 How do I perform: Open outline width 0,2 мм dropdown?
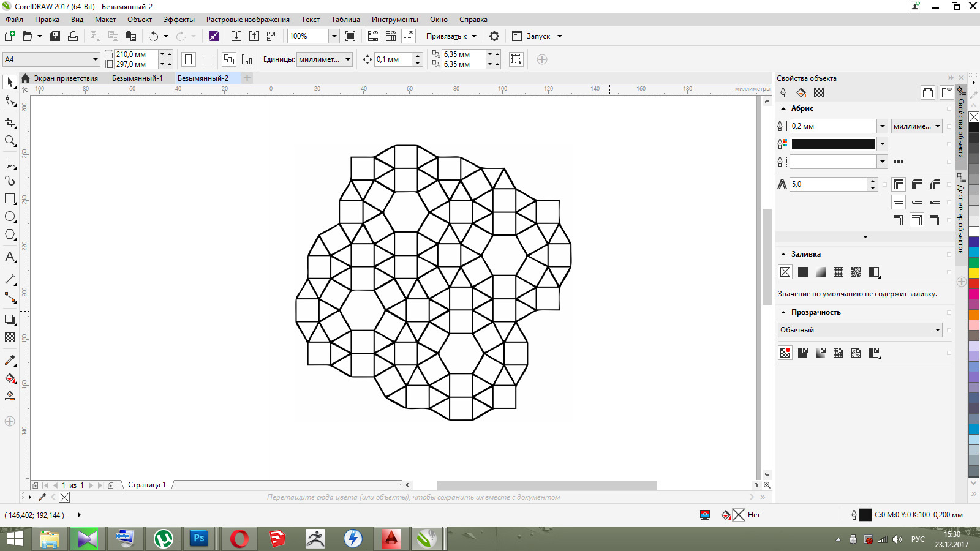coord(883,126)
